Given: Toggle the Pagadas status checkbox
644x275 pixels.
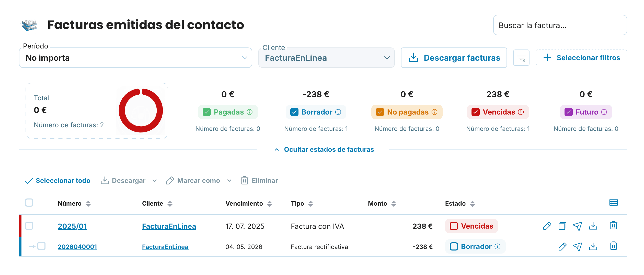Looking at the screenshot, I should tap(206, 112).
